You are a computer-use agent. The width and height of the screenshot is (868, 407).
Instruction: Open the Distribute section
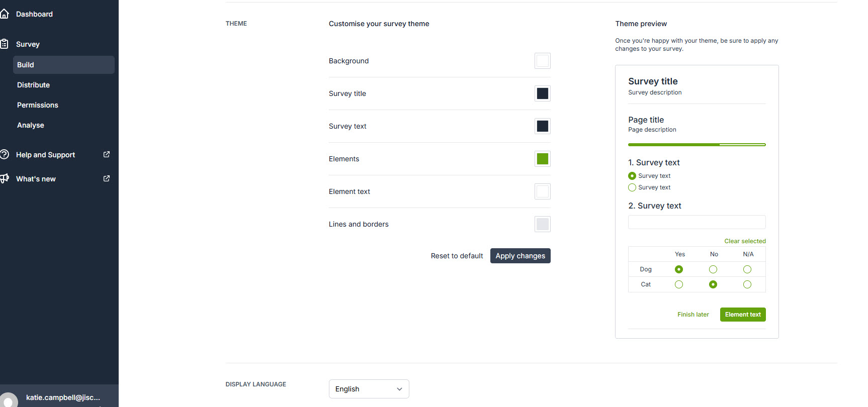coord(33,85)
